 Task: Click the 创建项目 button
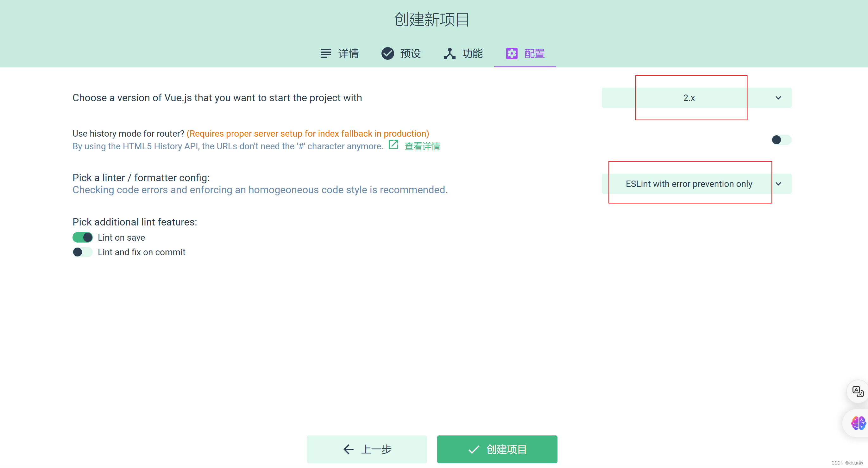[x=497, y=449]
